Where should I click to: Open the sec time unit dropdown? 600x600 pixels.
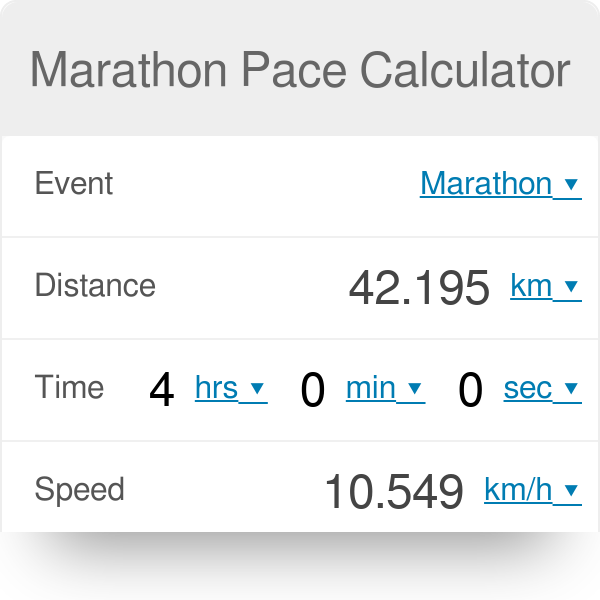pos(541,388)
